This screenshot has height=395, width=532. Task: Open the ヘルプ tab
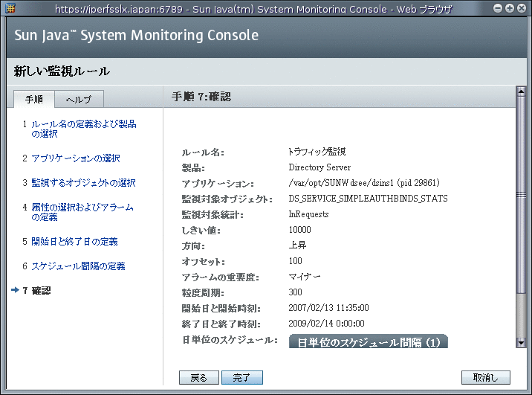click(79, 99)
